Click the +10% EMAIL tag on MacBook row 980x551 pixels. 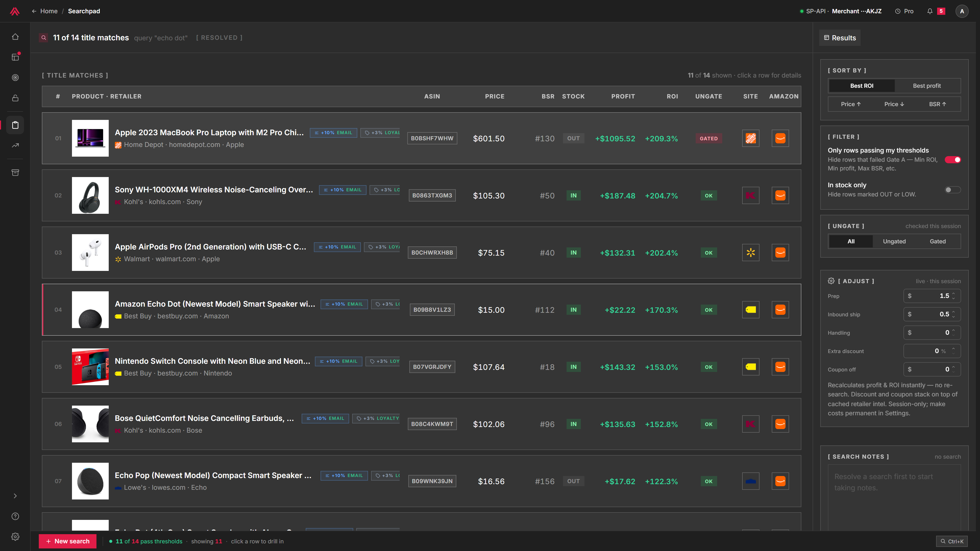[333, 133]
